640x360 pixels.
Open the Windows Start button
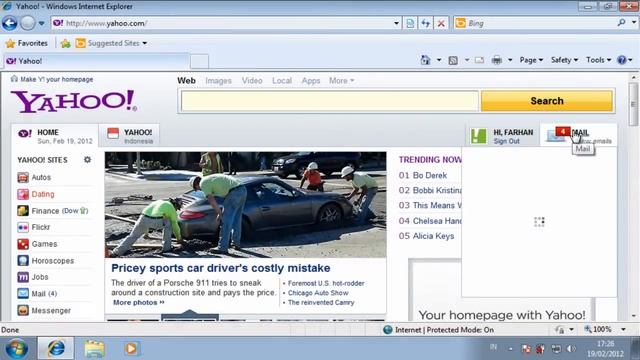click(17, 348)
